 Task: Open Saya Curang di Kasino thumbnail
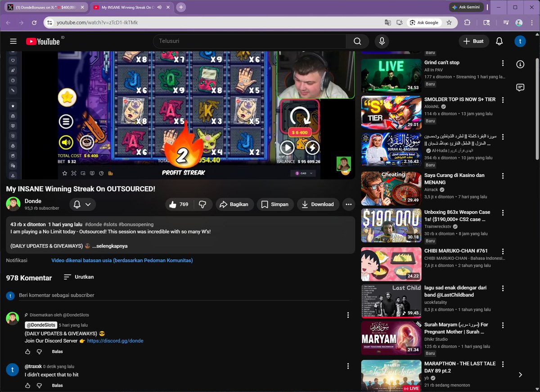(391, 189)
